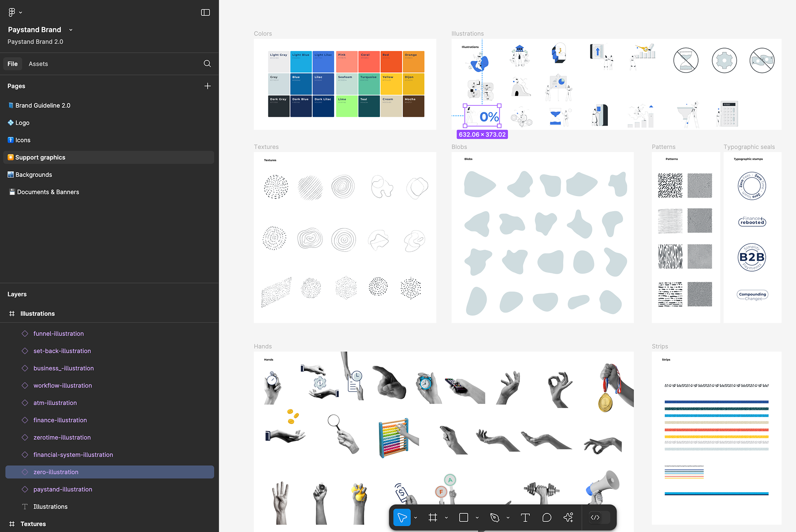Select the zero-illustration layer
Image resolution: width=796 pixels, height=532 pixels.
tap(109, 472)
